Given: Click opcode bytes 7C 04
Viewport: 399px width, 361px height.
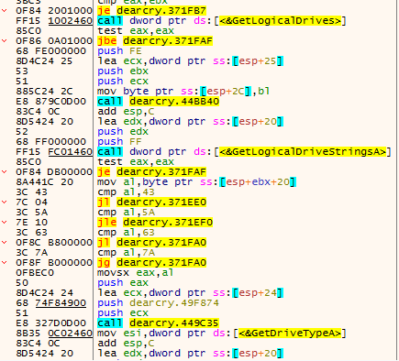Looking at the screenshot, I should [x=31, y=202].
